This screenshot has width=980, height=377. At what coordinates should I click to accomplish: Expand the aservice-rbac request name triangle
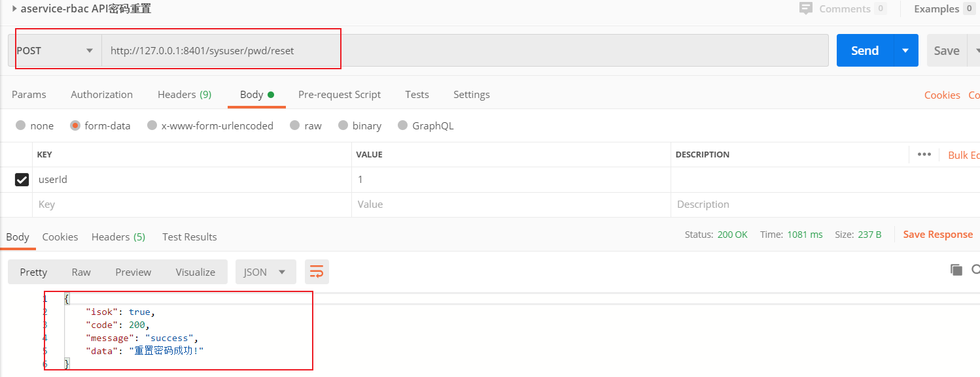pos(14,9)
